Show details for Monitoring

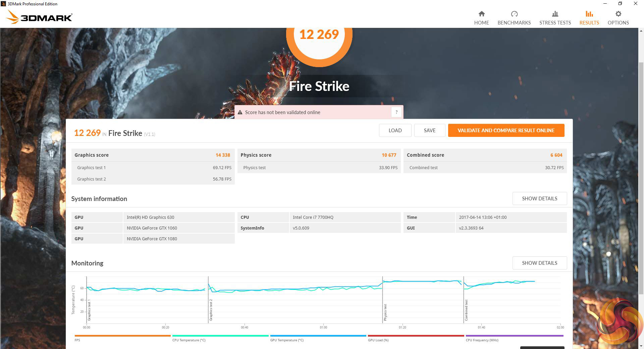pyautogui.click(x=540, y=263)
